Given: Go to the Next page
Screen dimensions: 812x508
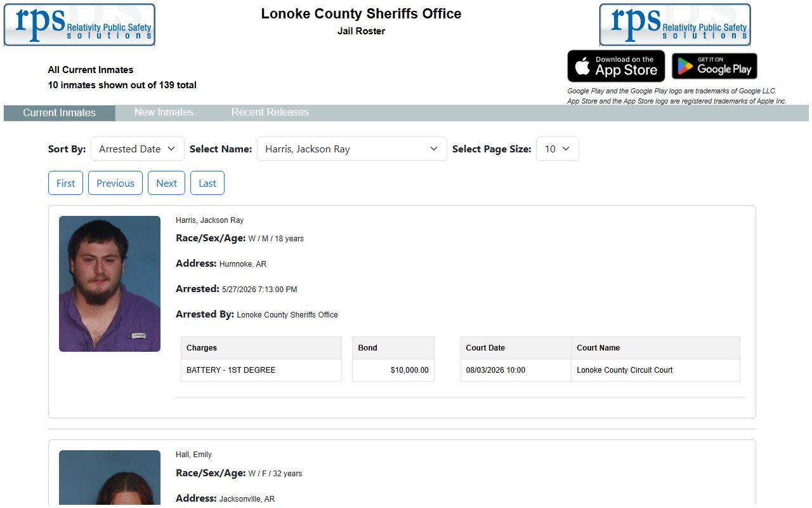Looking at the screenshot, I should (x=167, y=183).
